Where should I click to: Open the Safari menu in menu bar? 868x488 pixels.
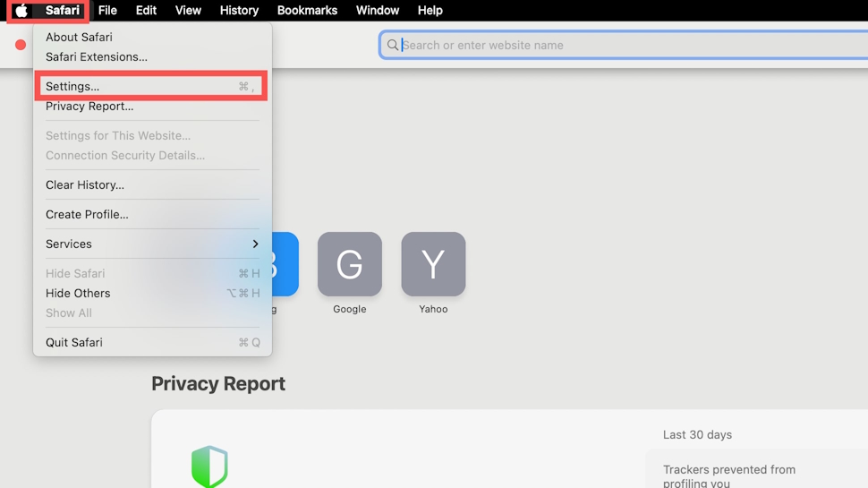pos(63,11)
